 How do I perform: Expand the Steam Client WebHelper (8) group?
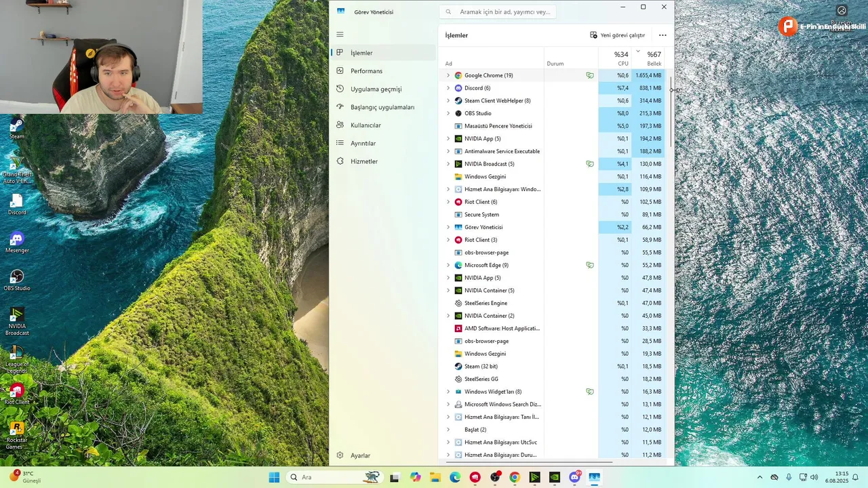[x=448, y=100]
